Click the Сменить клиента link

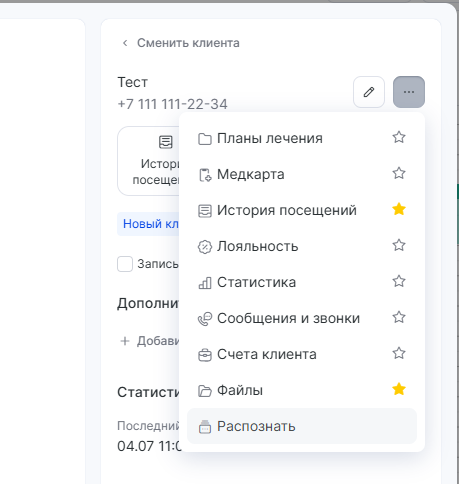(188, 43)
